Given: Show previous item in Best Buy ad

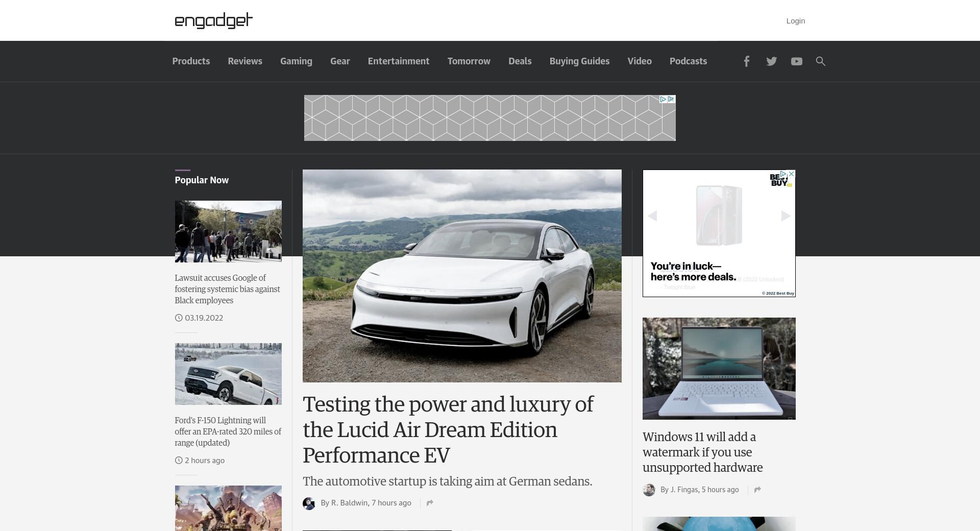Looking at the screenshot, I should tap(652, 216).
